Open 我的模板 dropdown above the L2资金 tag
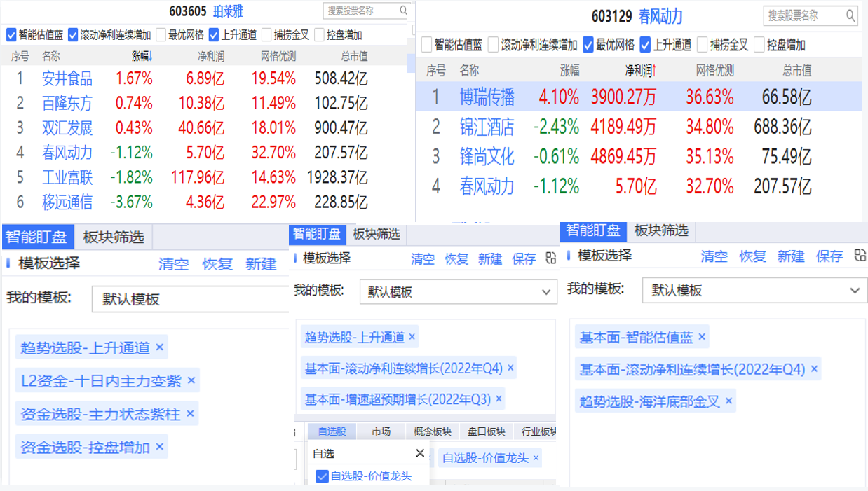Screen dimensions: 868x491 point(190,299)
